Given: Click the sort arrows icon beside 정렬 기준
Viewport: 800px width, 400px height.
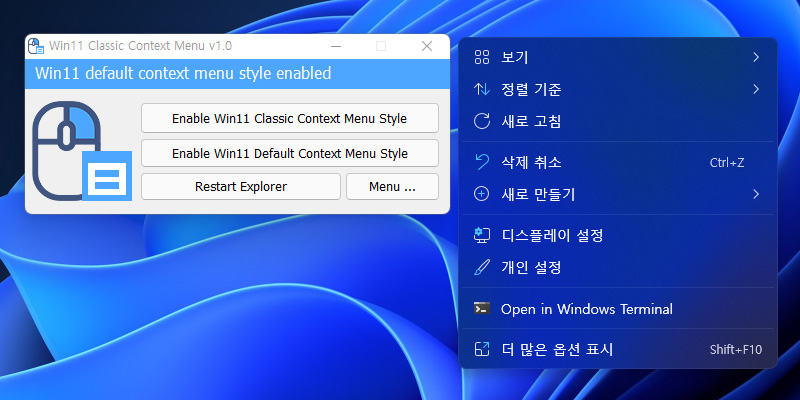Looking at the screenshot, I should (x=482, y=89).
